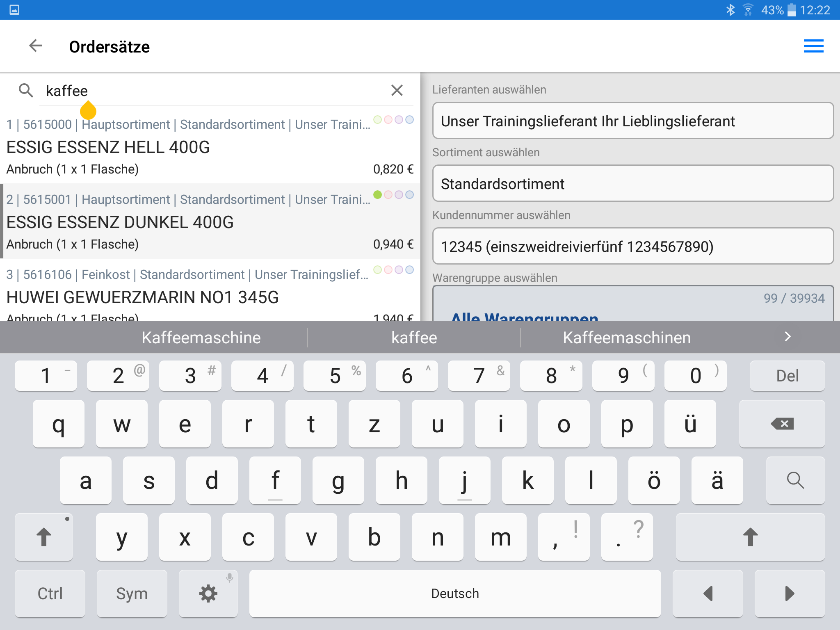Move cursor right with arrow key
840x630 pixels.
pyautogui.click(x=789, y=593)
